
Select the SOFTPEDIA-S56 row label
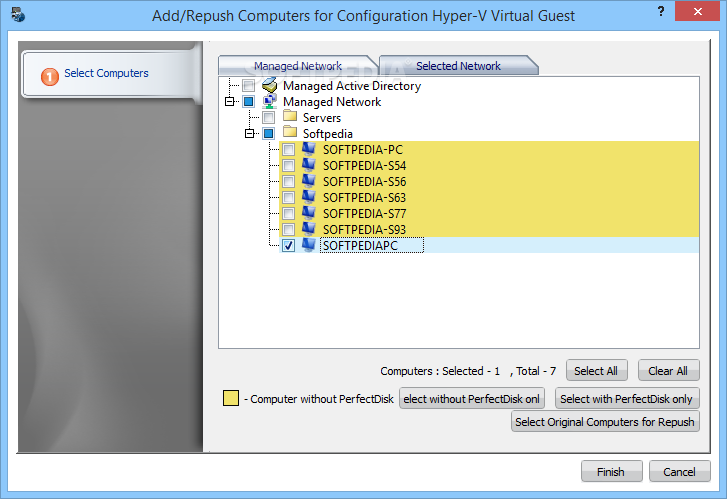(x=364, y=182)
